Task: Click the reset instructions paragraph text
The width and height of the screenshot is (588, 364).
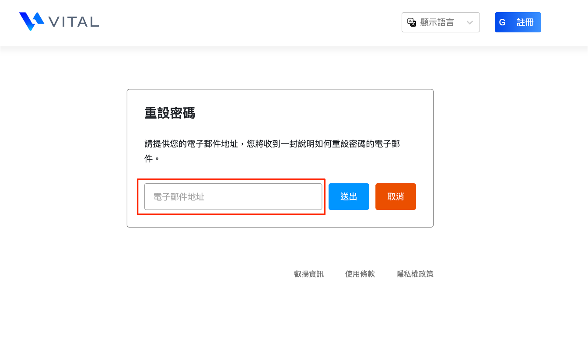Action: 272,144
